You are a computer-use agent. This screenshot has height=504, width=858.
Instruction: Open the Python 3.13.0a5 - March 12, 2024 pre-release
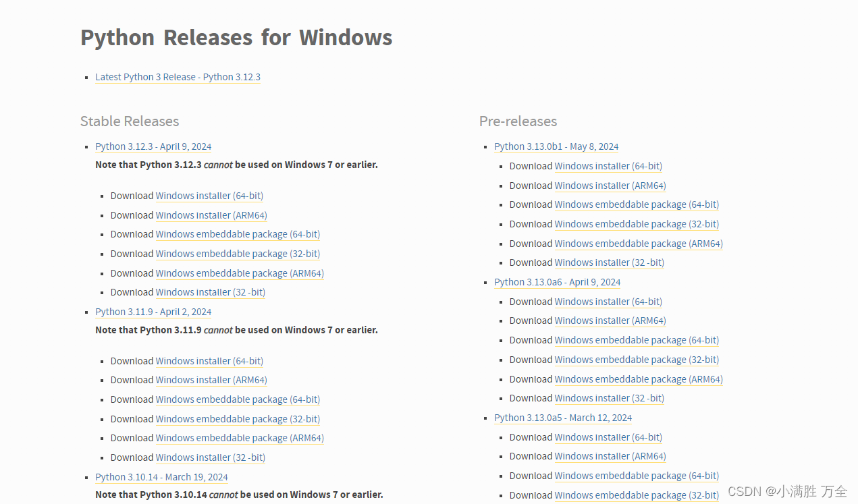[x=563, y=418]
